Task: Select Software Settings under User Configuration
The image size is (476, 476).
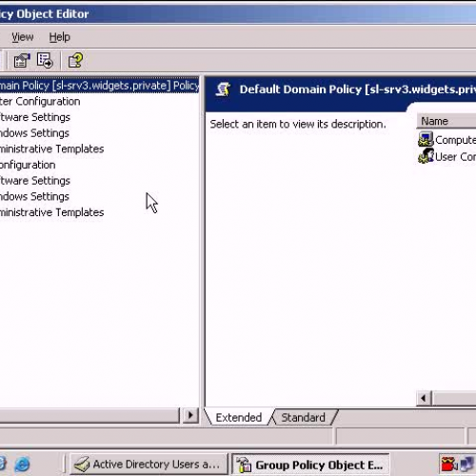Action: click(x=35, y=181)
